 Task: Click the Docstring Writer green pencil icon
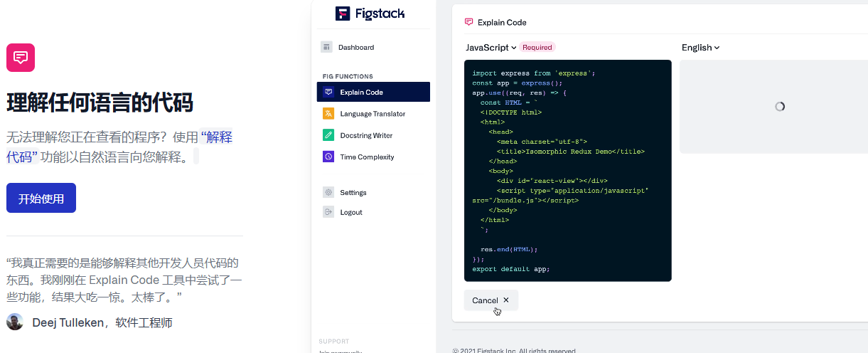(328, 135)
